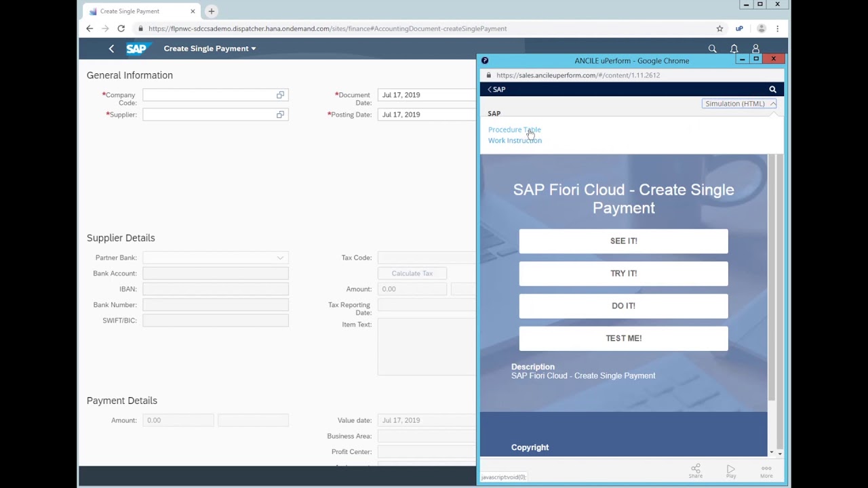This screenshot has height=488, width=868.
Task: Open Company Code value help icon
Action: point(280,95)
